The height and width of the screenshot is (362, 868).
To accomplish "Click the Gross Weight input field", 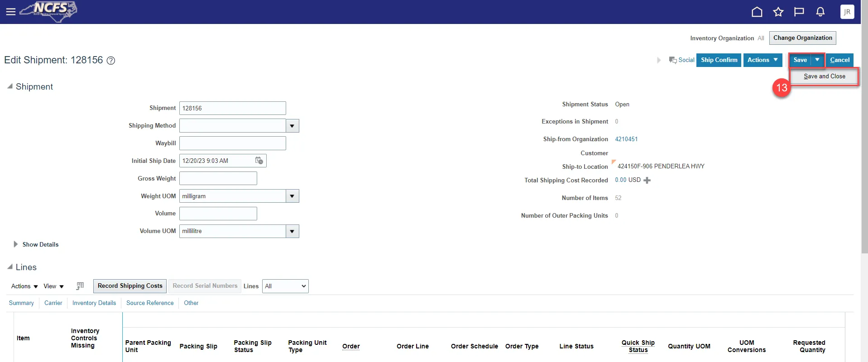I will click(x=218, y=178).
